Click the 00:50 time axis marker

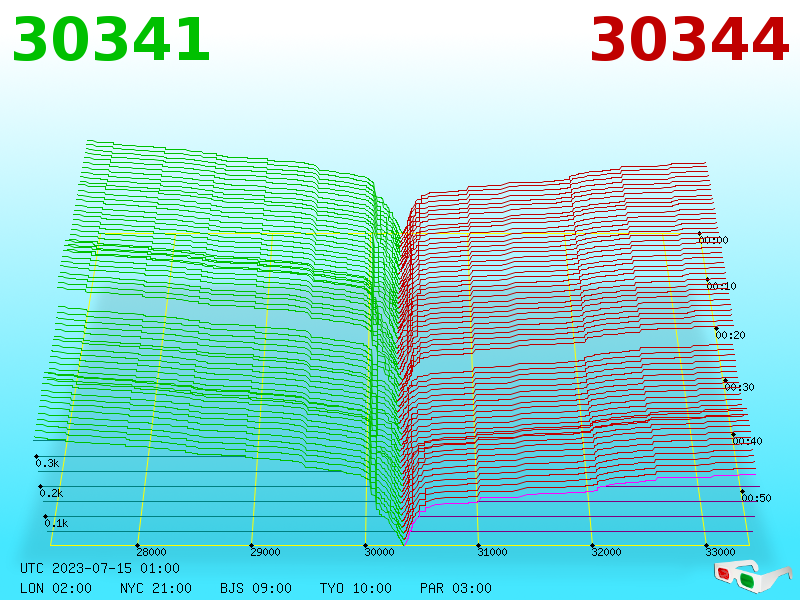coord(756,498)
